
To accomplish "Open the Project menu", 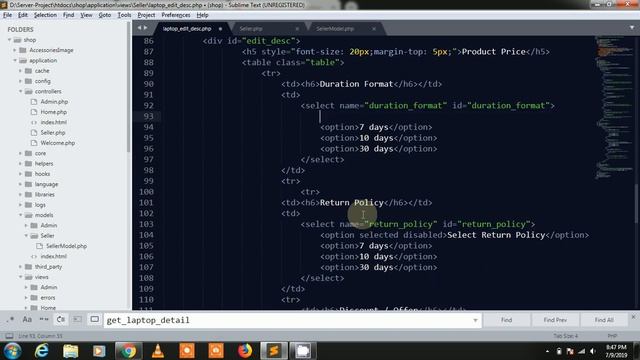I will 146,15.
